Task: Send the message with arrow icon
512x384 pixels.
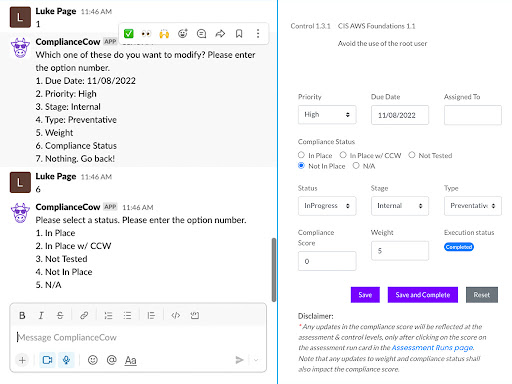Action: (239, 360)
